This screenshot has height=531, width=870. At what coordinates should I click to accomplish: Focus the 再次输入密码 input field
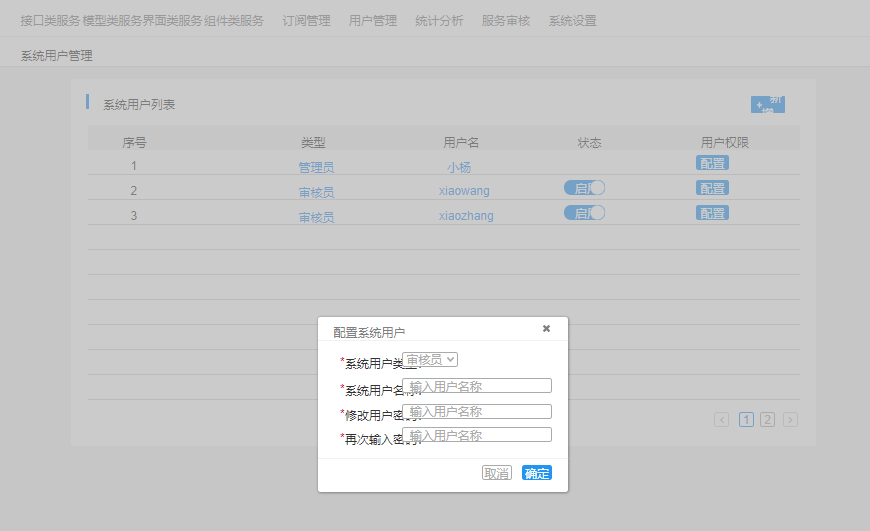tap(477, 434)
